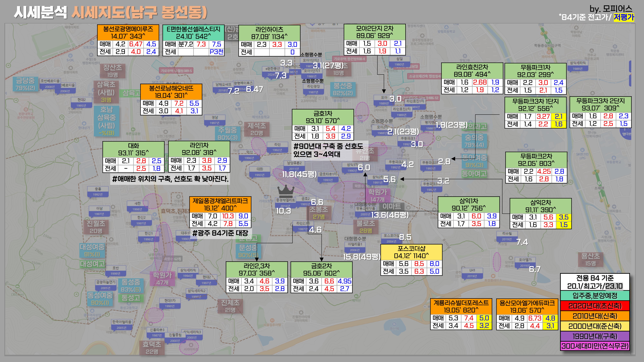Click the 제일풍경채엘리트파크 info box header
The height and width of the screenshot is (362, 644).
coord(220,204)
